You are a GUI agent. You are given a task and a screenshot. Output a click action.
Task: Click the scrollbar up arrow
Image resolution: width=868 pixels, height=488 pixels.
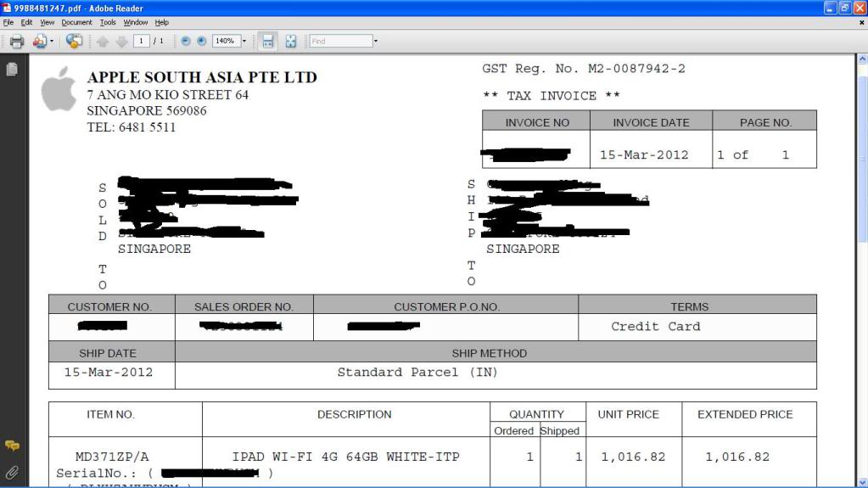pyautogui.click(x=862, y=59)
